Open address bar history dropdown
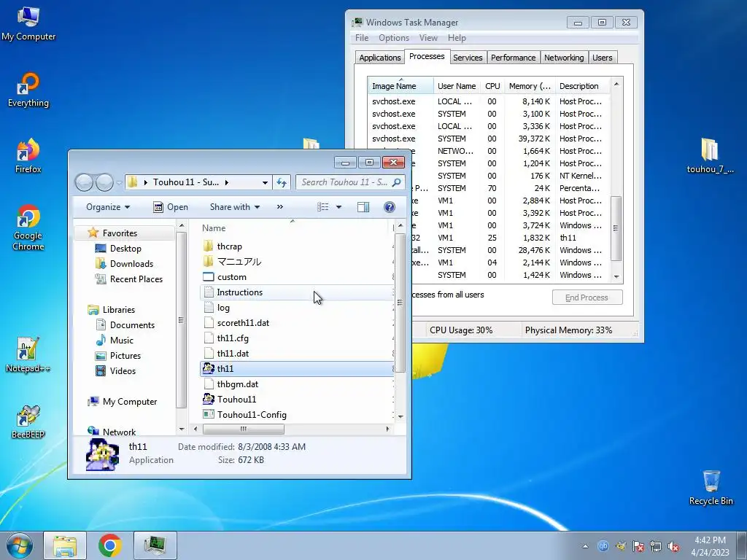This screenshot has height=560, width=747. pyautogui.click(x=265, y=182)
